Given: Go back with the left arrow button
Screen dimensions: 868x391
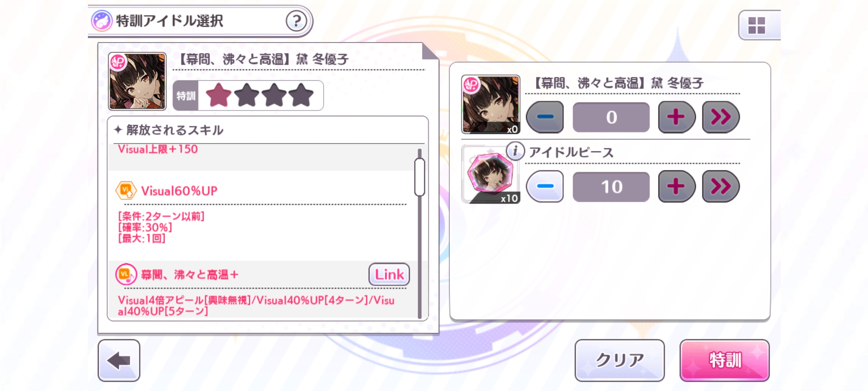Looking at the screenshot, I should pyautogui.click(x=119, y=360).
